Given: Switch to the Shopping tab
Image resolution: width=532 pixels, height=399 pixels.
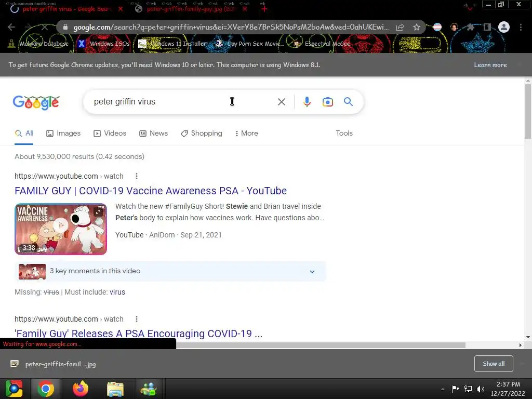Looking at the screenshot, I should tap(202, 134).
